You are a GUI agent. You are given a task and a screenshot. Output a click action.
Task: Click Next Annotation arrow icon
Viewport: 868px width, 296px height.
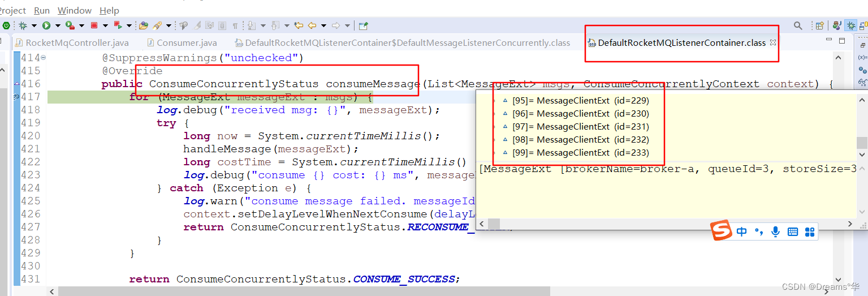click(x=252, y=25)
